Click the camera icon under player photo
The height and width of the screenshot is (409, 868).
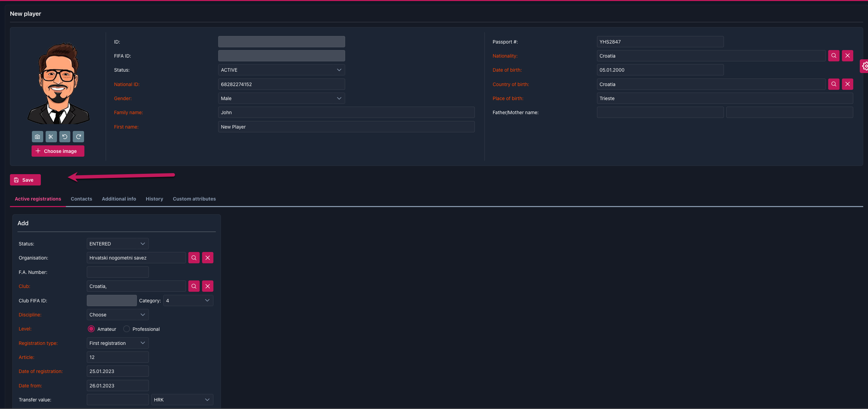(37, 137)
